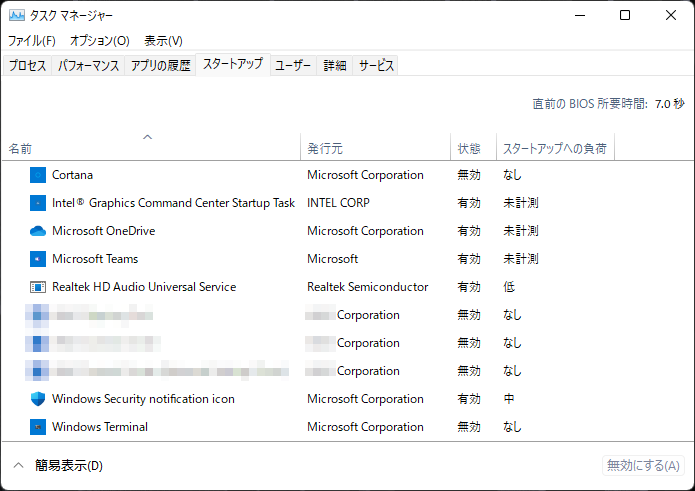The height and width of the screenshot is (491, 695).
Task: Click Realtek Semiconductor publisher cell
Action: pyautogui.click(x=367, y=287)
